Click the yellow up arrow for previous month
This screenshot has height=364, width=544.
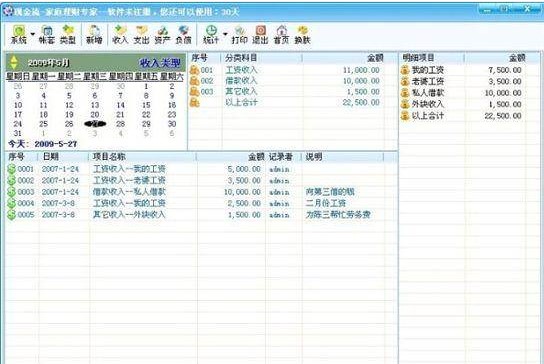point(14,59)
